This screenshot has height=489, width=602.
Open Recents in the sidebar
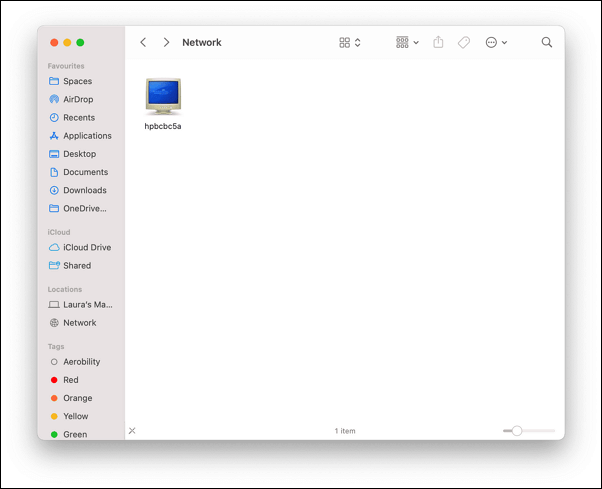[78, 118]
